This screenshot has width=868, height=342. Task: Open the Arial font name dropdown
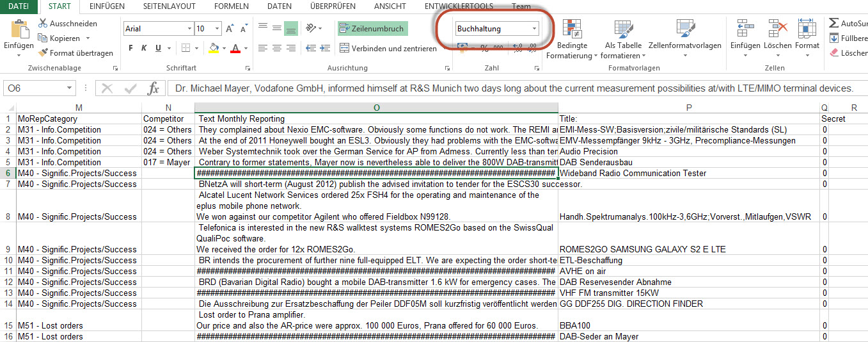189,29
